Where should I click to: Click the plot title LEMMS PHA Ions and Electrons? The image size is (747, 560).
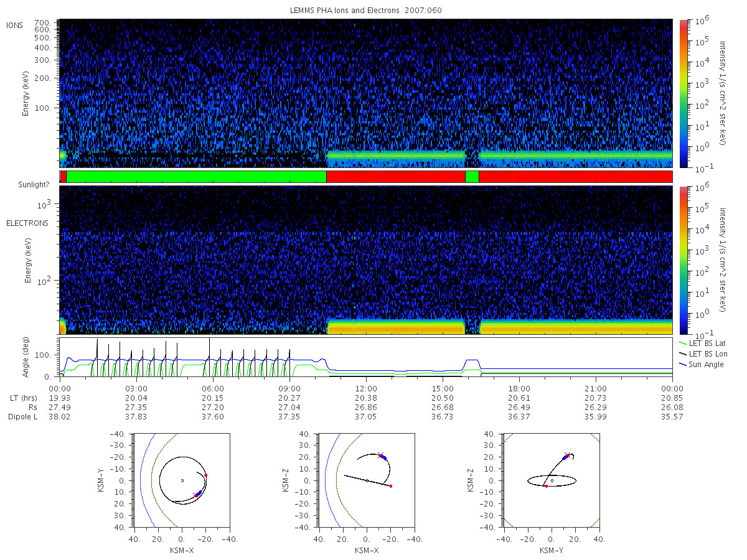[366, 11]
